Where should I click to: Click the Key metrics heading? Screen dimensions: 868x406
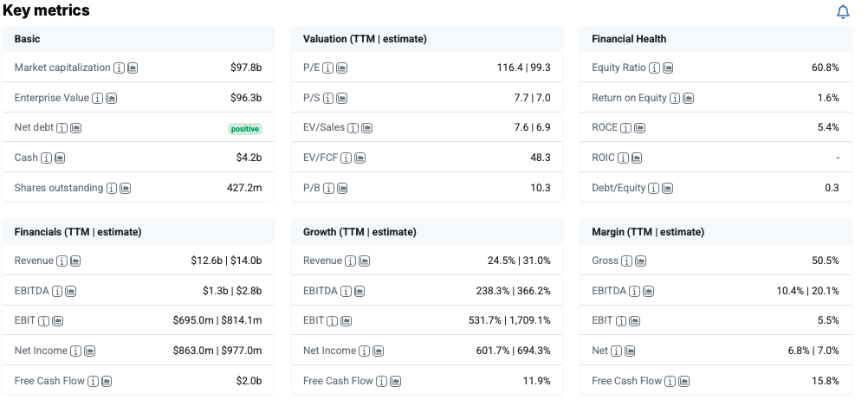[46, 11]
